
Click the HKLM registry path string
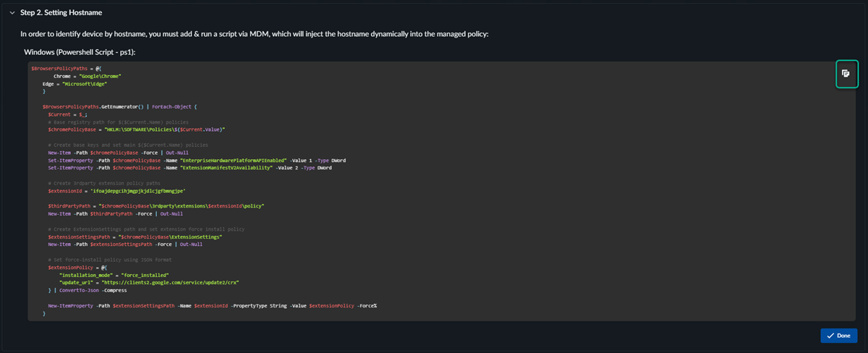point(165,129)
